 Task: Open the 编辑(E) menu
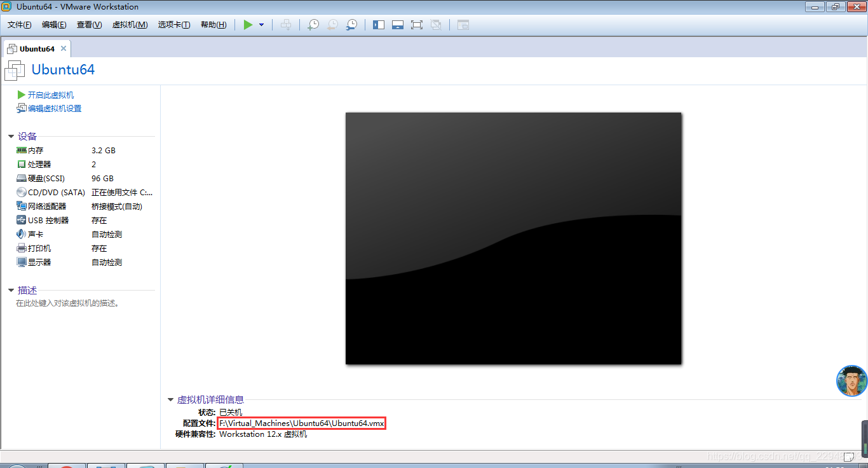pyautogui.click(x=54, y=25)
